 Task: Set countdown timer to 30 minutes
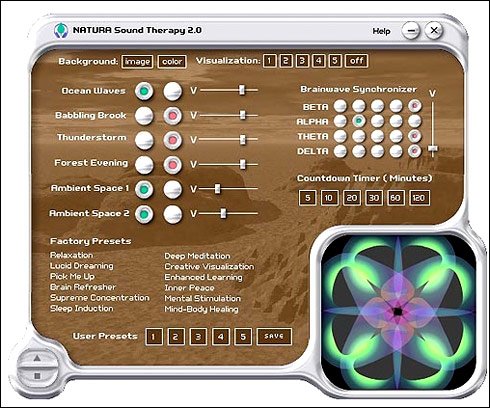pos(374,198)
